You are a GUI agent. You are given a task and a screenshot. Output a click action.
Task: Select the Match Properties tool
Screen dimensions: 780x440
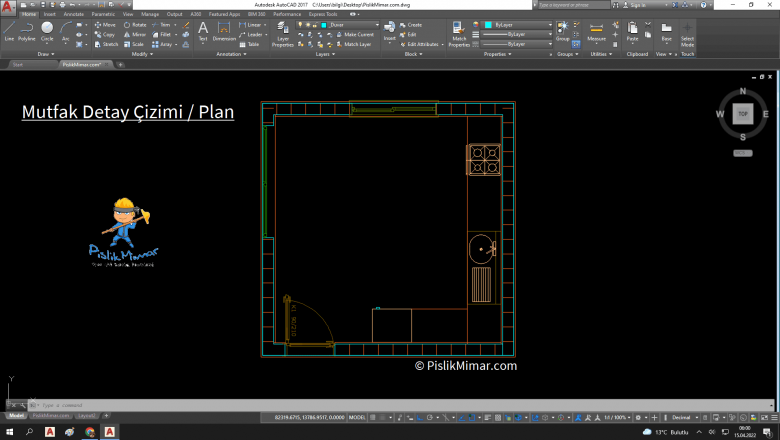[459, 35]
